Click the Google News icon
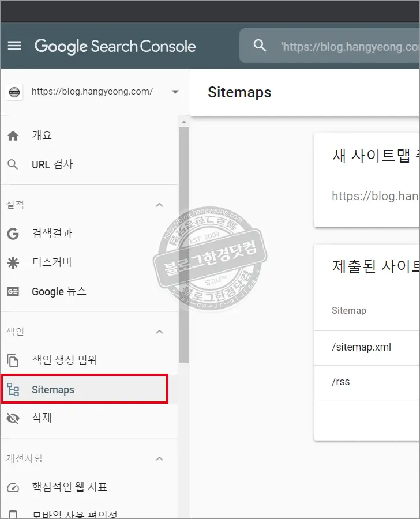Viewport: 420px width, 519px height. coord(13,292)
